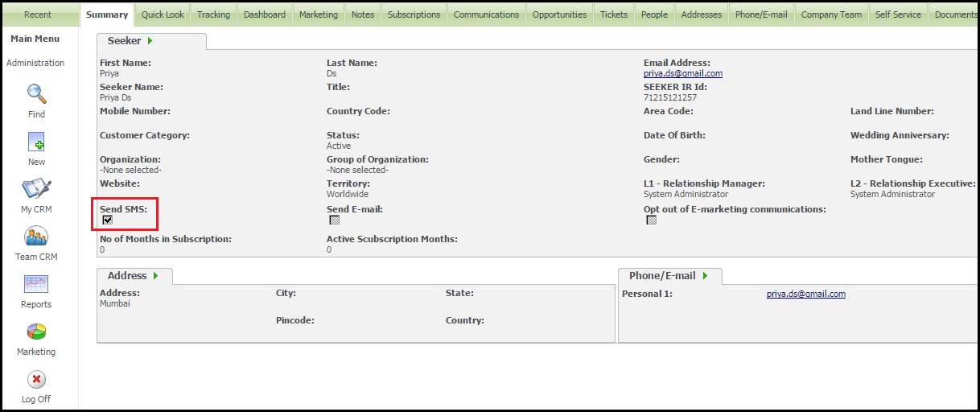Open the Reports chart icon
This screenshot has height=412, width=980.
click(37, 285)
